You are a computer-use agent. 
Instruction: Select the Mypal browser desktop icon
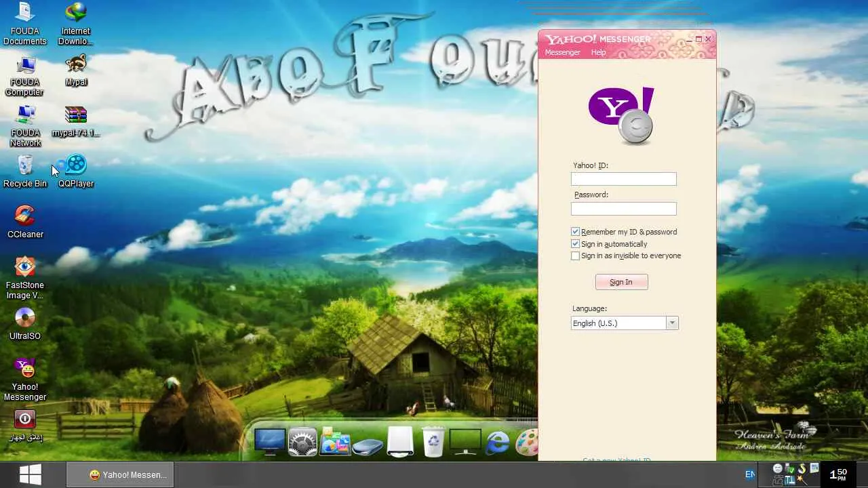(76, 70)
